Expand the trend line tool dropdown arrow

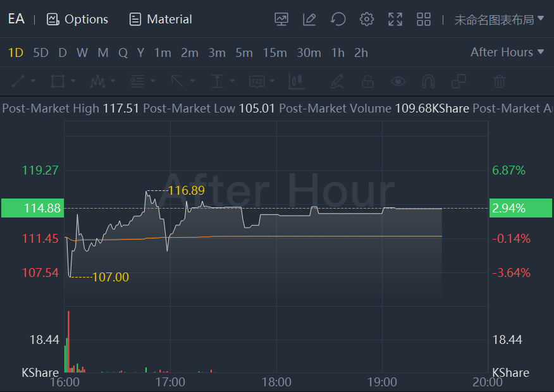coord(34,82)
